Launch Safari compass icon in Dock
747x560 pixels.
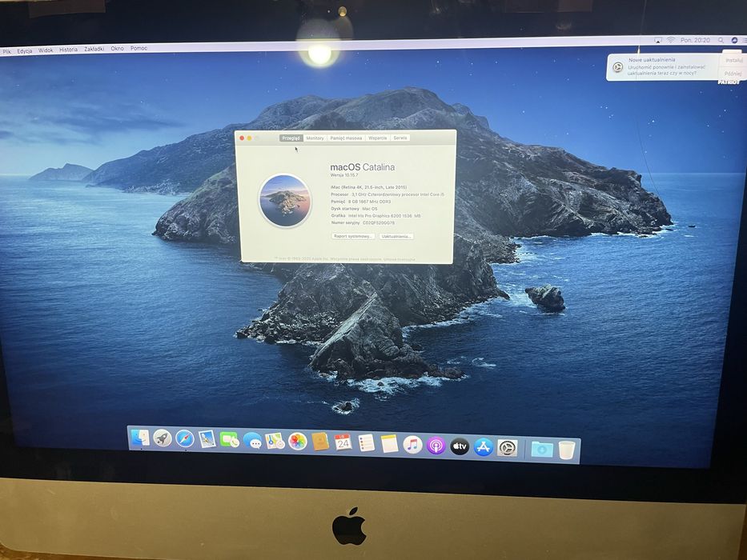(185, 438)
